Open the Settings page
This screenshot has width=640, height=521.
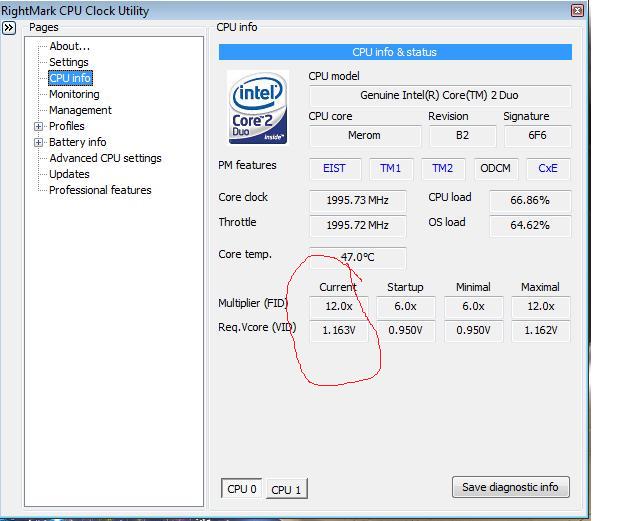point(69,62)
